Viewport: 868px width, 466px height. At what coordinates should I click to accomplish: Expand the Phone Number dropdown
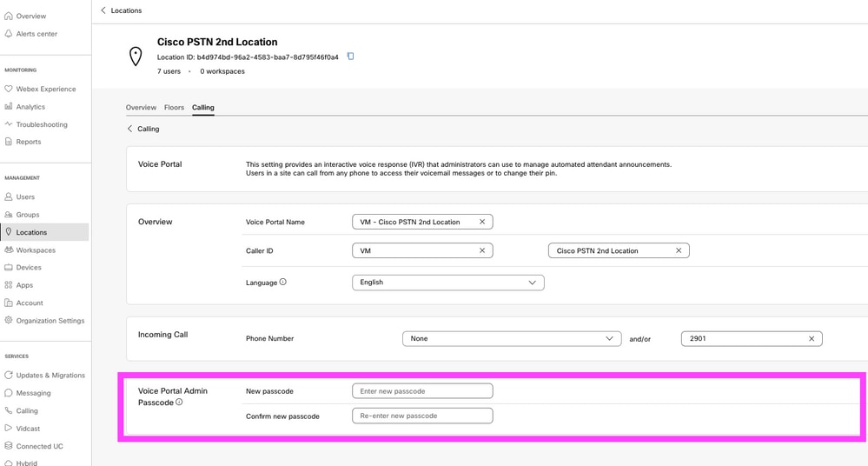(x=512, y=338)
